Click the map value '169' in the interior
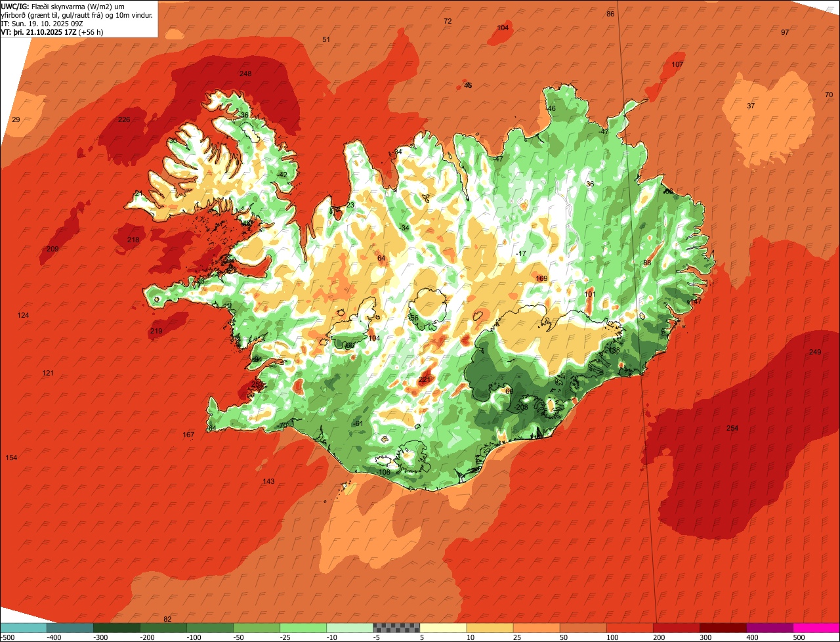The image size is (840, 642). click(x=541, y=278)
